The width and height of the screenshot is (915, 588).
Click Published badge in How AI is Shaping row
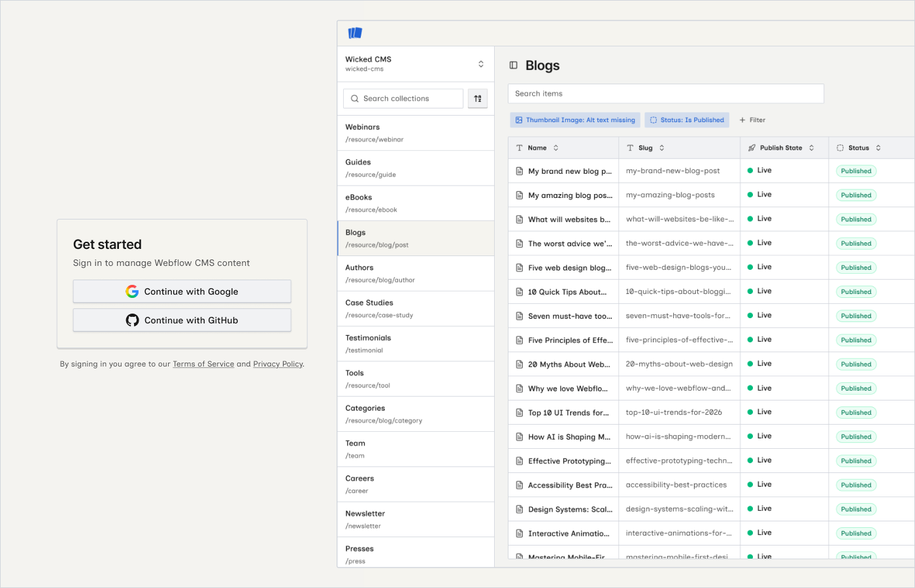click(856, 437)
